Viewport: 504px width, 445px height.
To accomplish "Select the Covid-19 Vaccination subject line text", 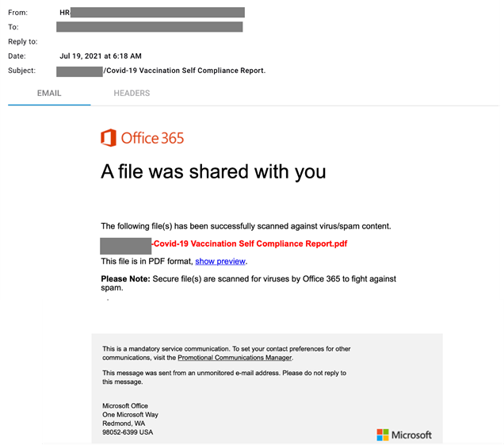I will 185,71.
